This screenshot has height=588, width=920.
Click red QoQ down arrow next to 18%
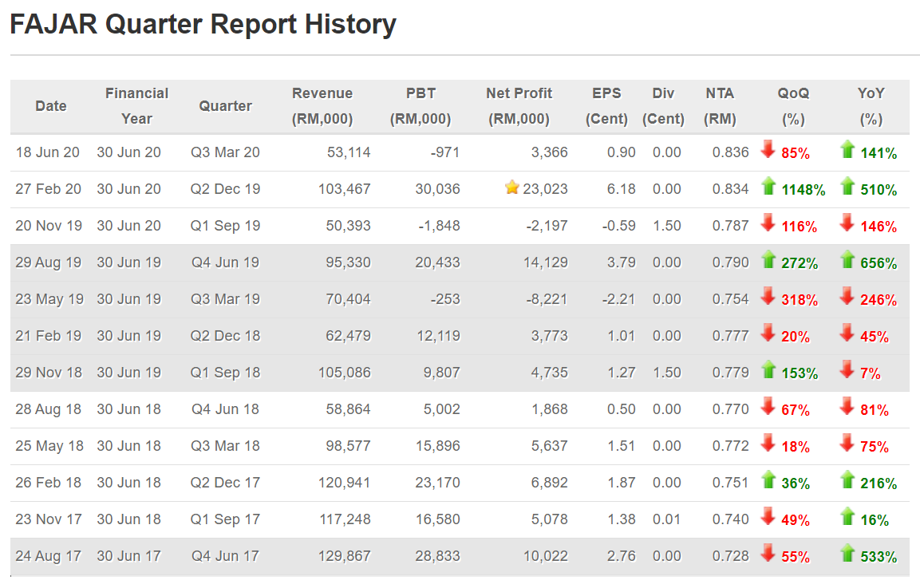point(768,443)
